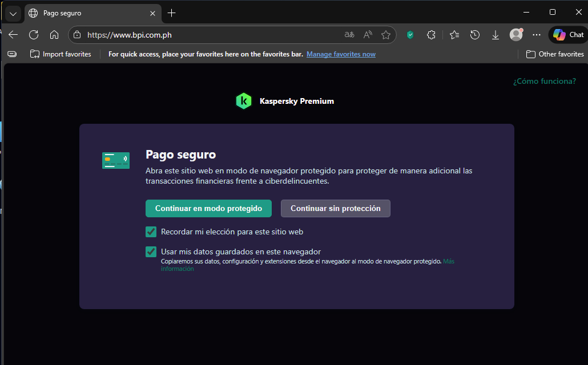Open the translate page icon
The image size is (588, 365).
click(349, 35)
